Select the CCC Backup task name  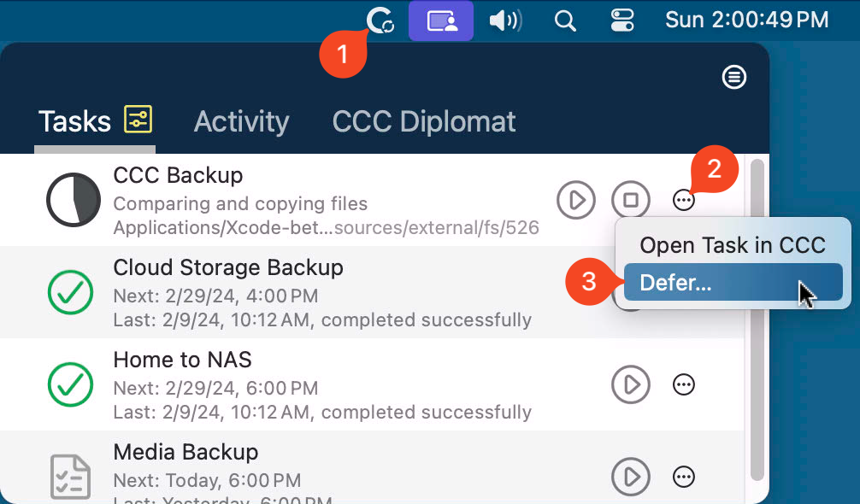(179, 175)
